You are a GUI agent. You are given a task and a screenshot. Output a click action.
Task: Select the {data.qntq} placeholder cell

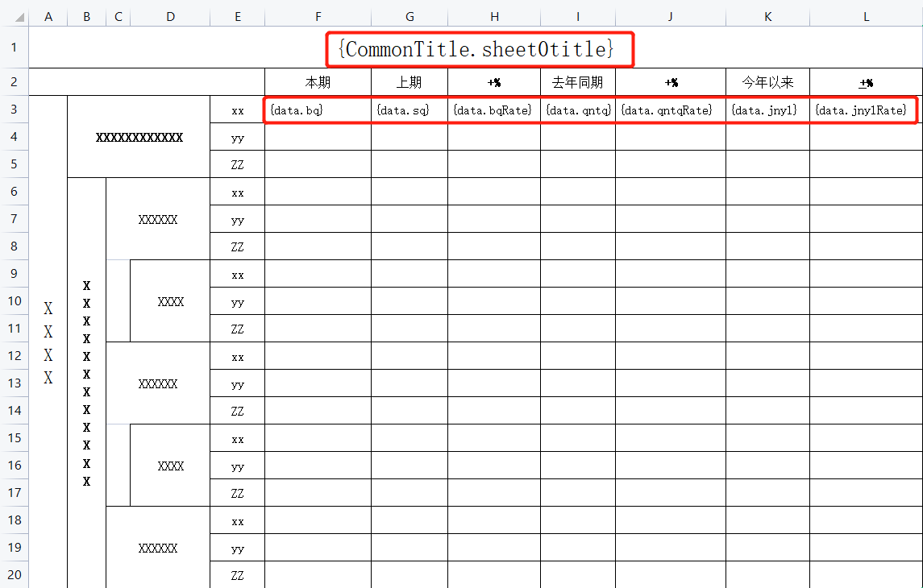tap(577, 109)
